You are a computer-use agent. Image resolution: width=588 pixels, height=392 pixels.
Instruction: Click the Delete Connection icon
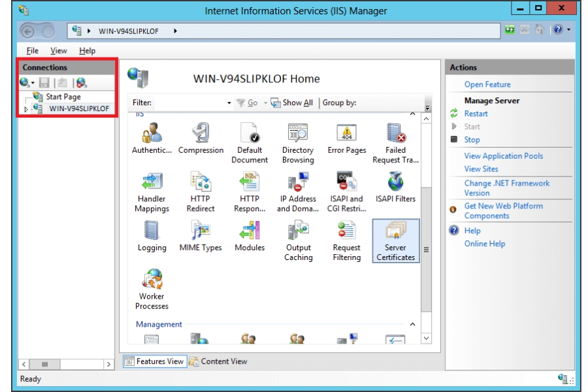click(x=82, y=82)
